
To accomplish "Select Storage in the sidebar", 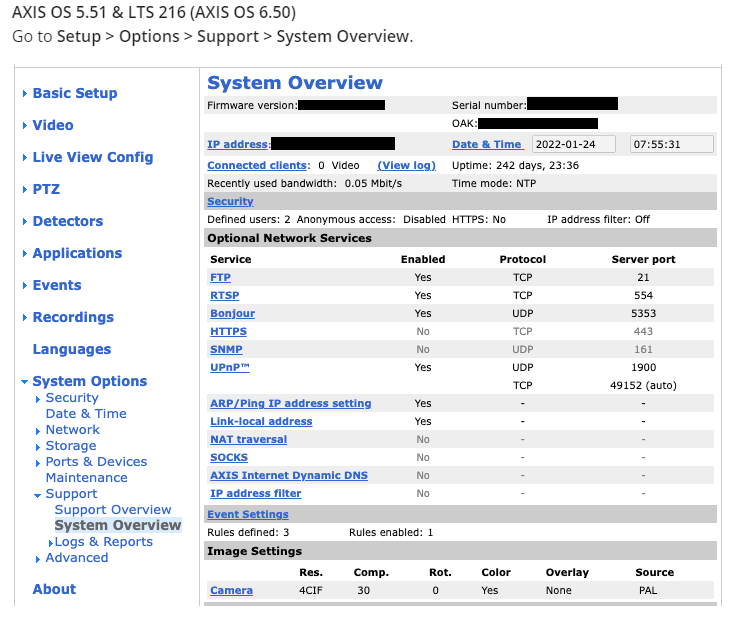I will (71, 446).
